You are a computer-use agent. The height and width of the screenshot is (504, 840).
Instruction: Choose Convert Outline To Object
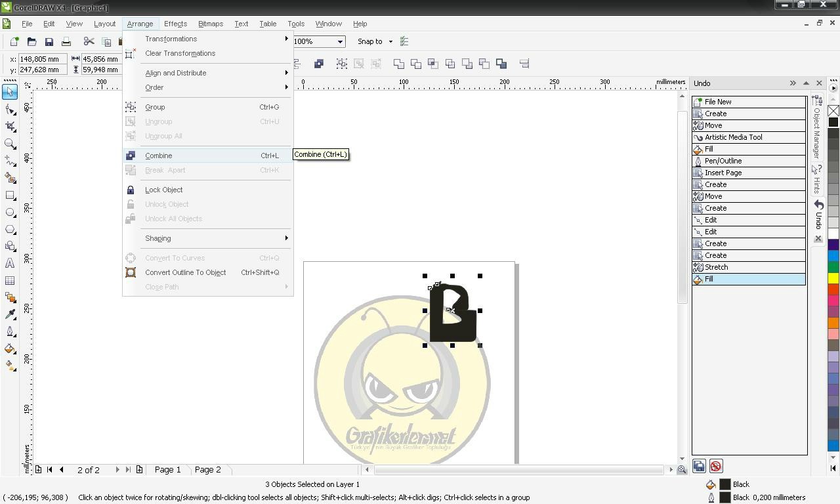207,272
